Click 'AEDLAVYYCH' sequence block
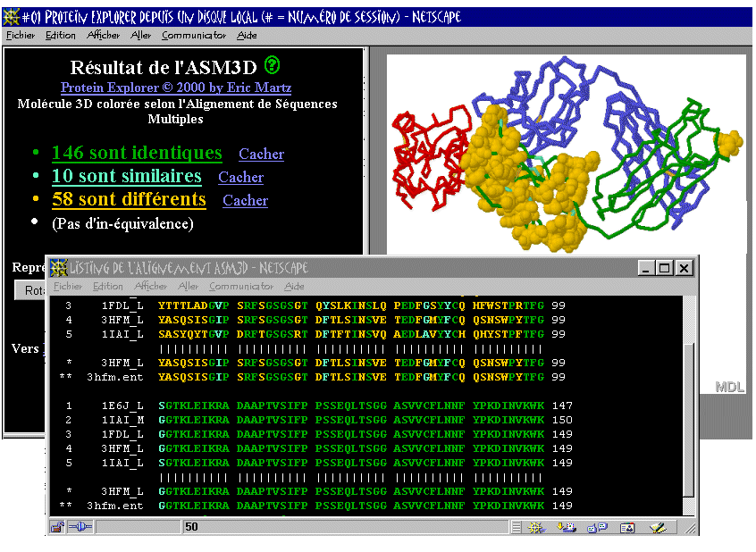The image size is (756, 552). [x=429, y=334]
